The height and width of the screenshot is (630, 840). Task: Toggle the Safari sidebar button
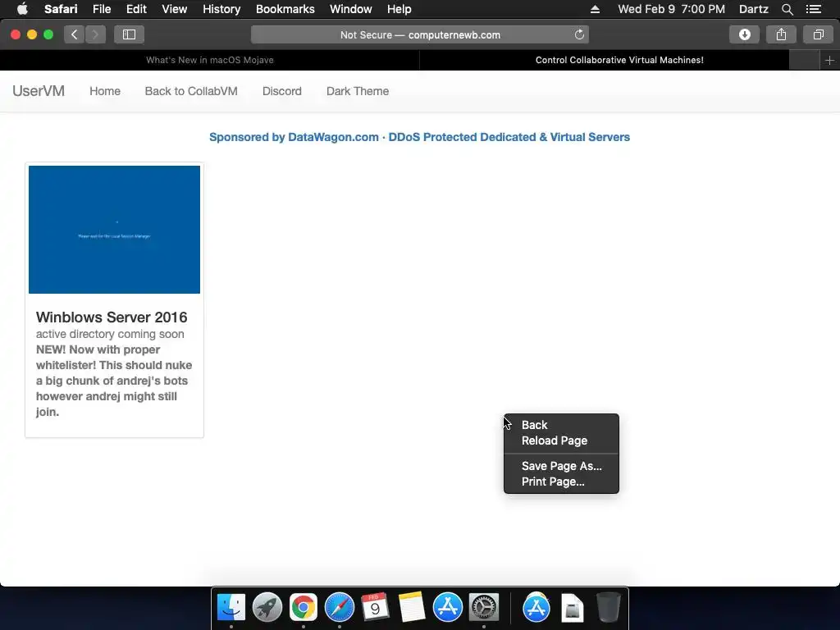(x=129, y=34)
